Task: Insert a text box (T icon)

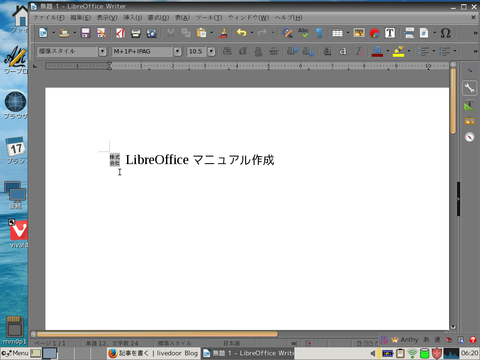Action: click(390, 33)
